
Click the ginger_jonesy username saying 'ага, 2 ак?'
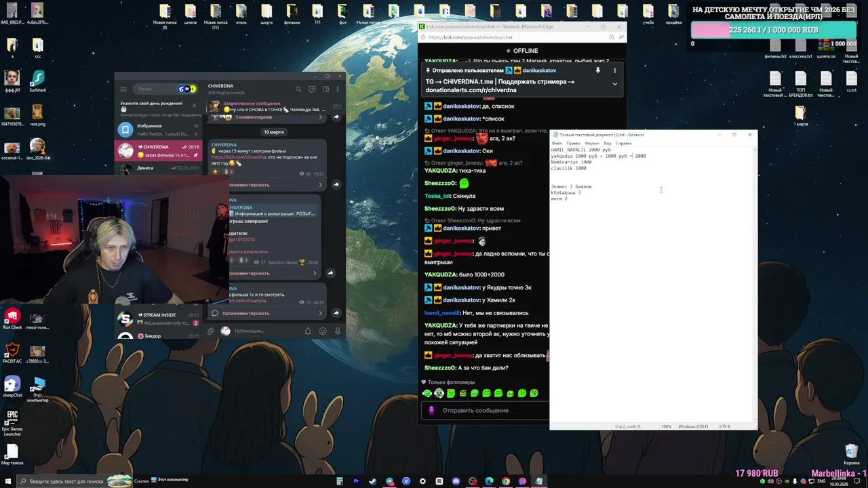(x=453, y=138)
